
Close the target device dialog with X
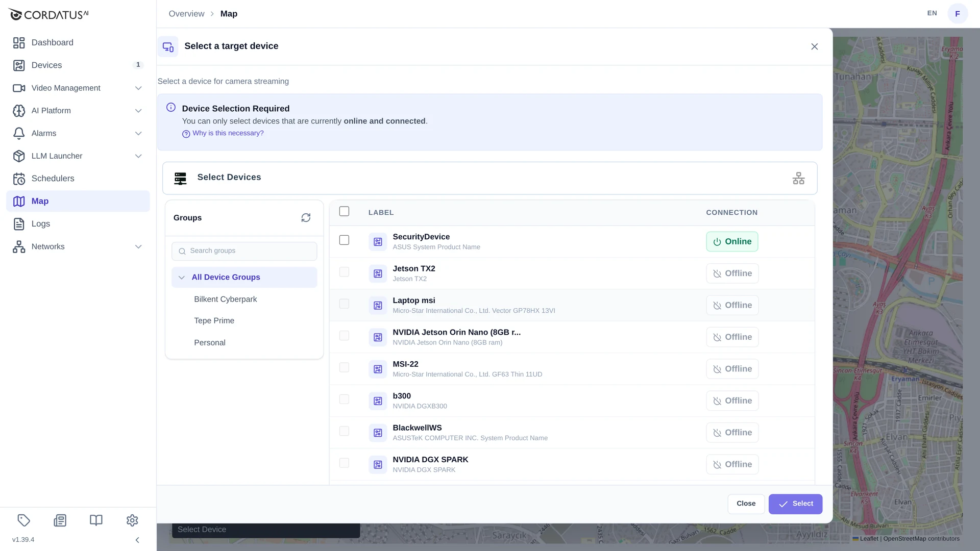point(815,46)
